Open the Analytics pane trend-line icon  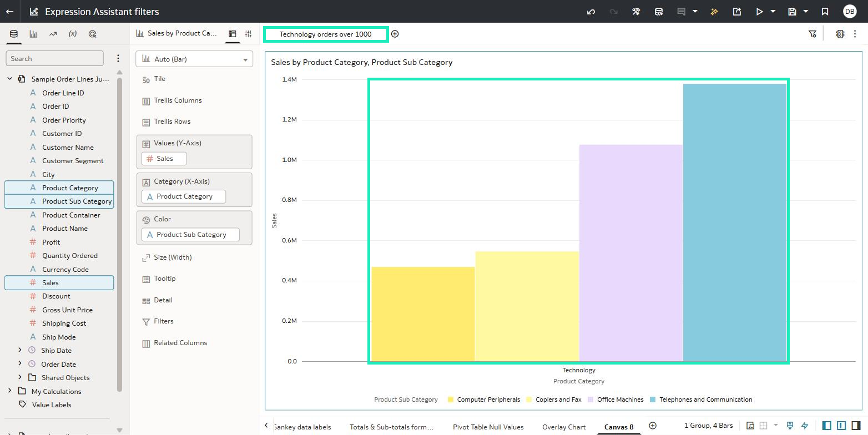[x=53, y=34]
